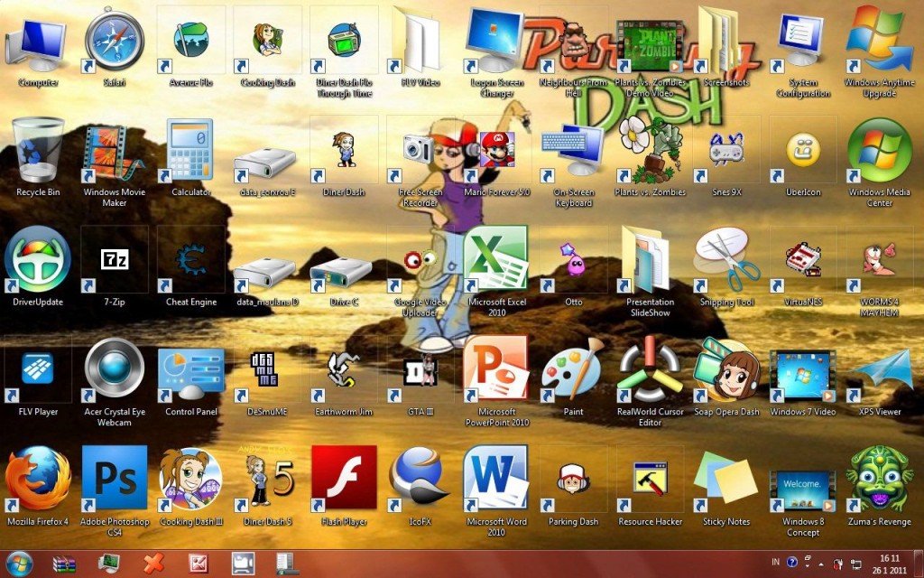Open the Sticky Notes shortcut
The image size is (924, 578).
click(726, 478)
